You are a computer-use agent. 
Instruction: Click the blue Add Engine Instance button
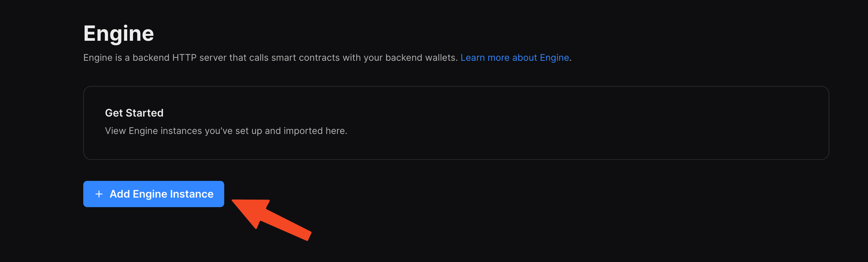[x=154, y=194]
